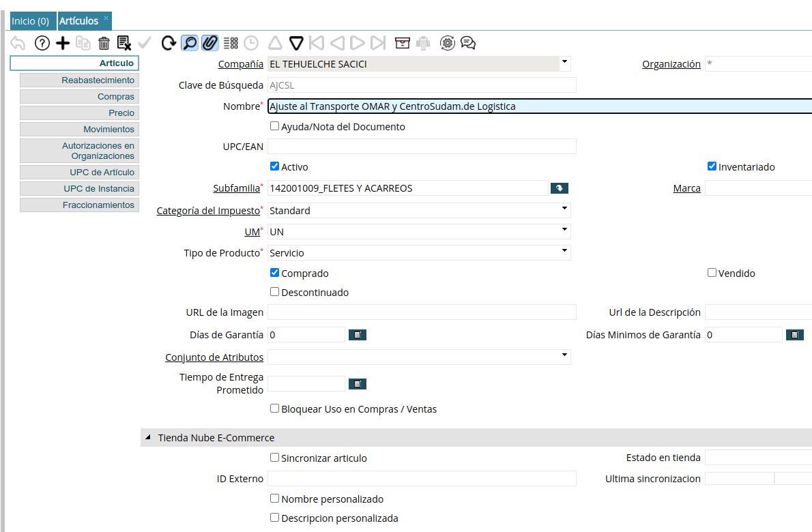This screenshot has height=532, width=812.
Task: Open Compañía dropdown arrow
Action: click(x=565, y=63)
